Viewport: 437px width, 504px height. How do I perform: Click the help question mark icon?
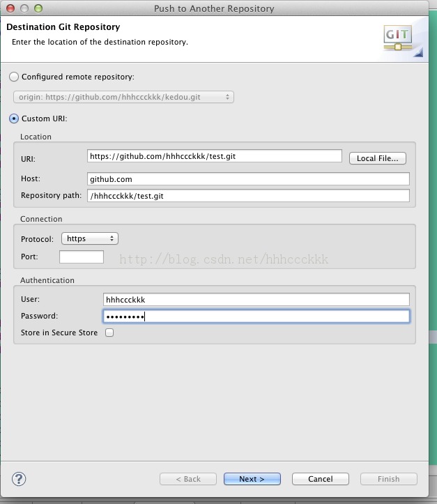click(x=19, y=479)
